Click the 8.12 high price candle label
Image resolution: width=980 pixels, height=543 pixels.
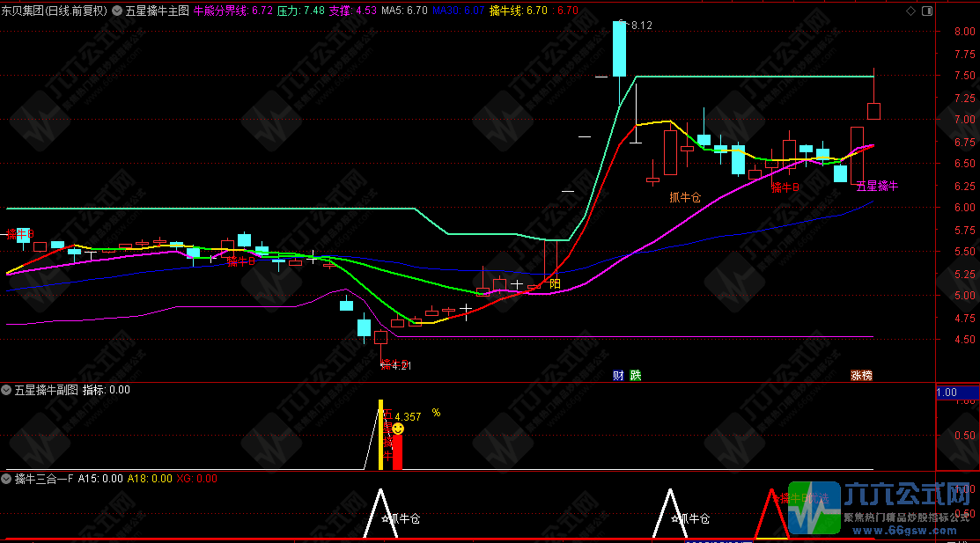click(638, 26)
